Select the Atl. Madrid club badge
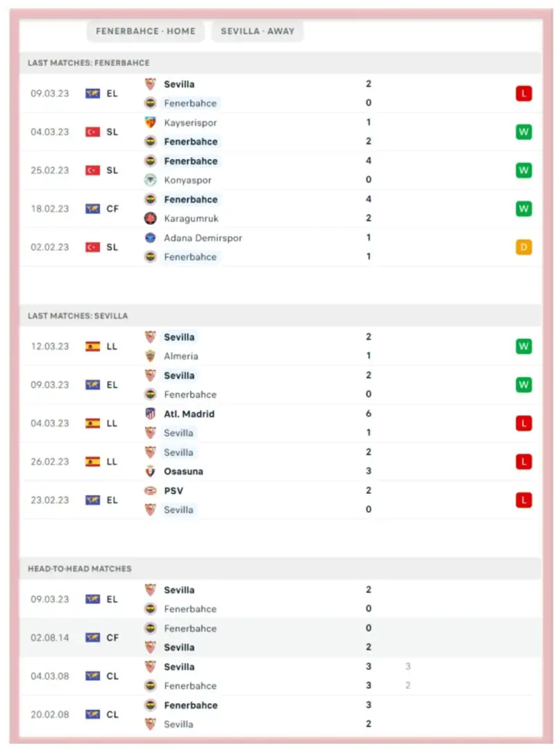Screen dimensions: 560x750 click(x=150, y=414)
